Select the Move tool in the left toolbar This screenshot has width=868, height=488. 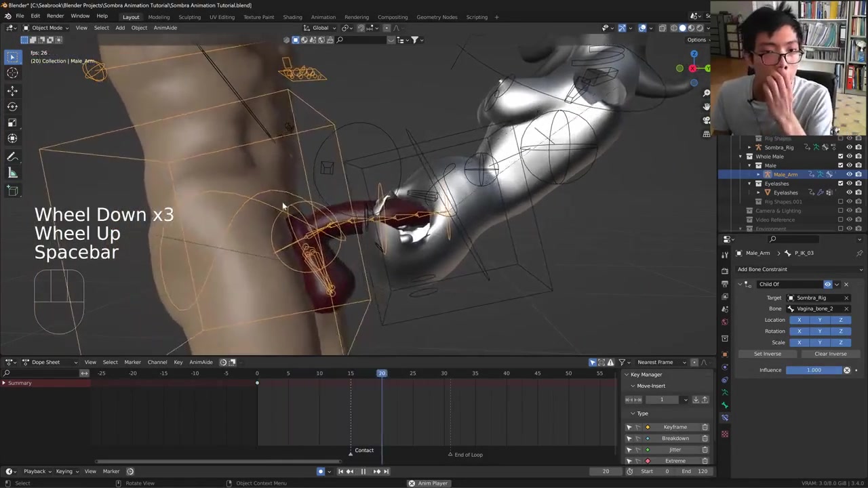pos(12,90)
